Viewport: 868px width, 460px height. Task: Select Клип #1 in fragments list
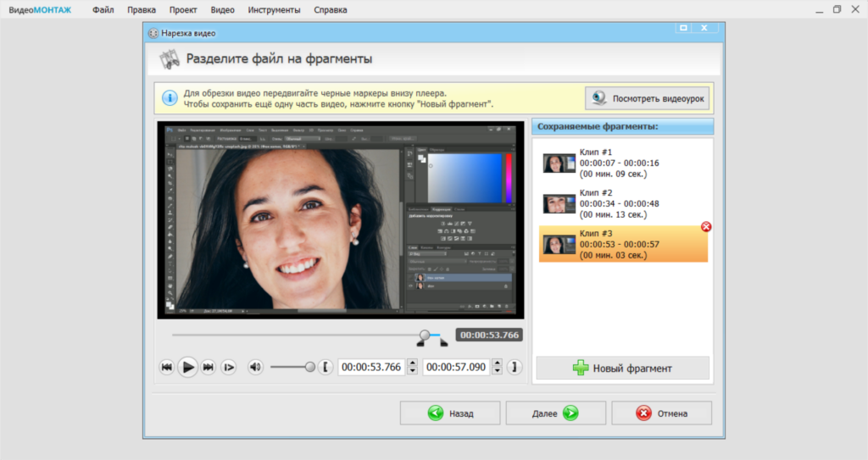[623, 163]
